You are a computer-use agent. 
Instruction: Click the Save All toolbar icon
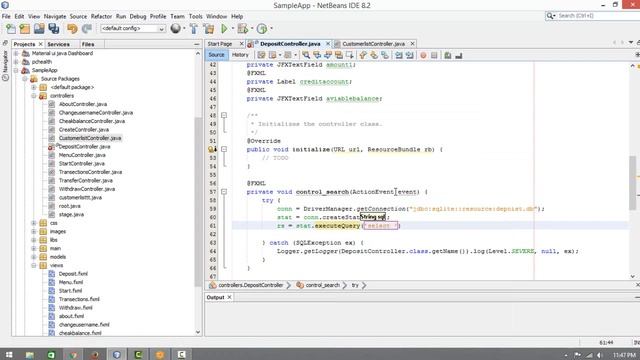[54, 29]
